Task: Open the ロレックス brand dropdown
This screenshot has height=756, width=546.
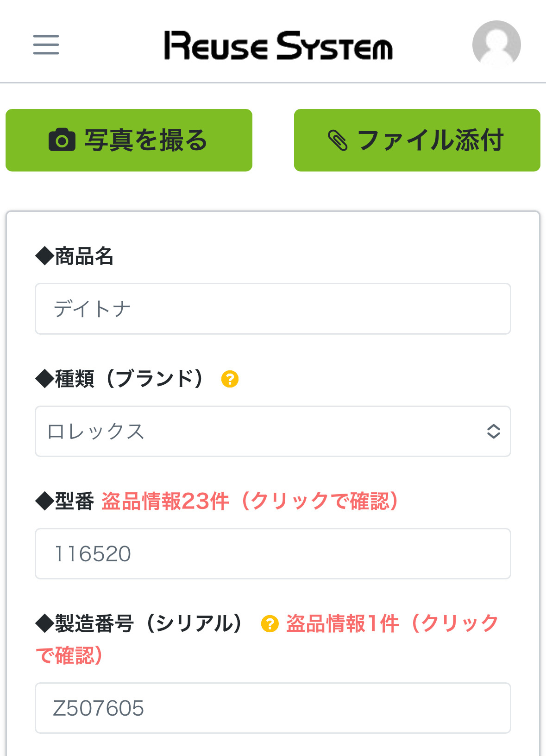Action: pyautogui.click(x=273, y=432)
